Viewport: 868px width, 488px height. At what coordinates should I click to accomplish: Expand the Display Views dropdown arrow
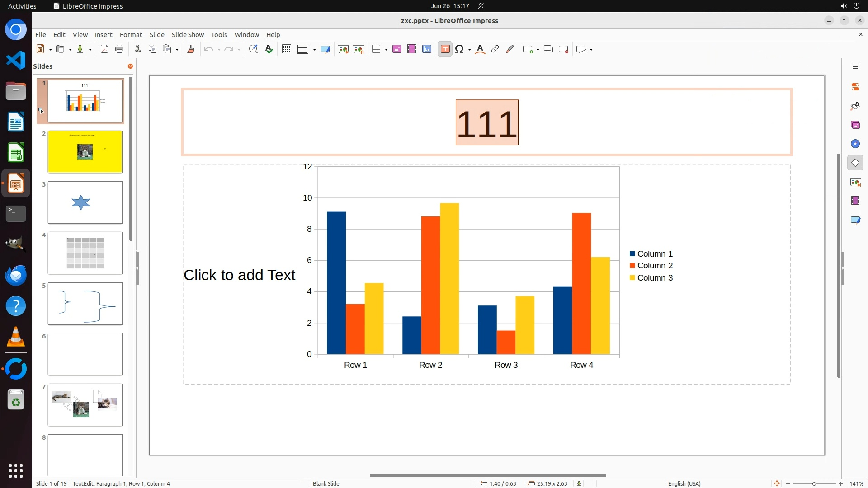coord(314,50)
